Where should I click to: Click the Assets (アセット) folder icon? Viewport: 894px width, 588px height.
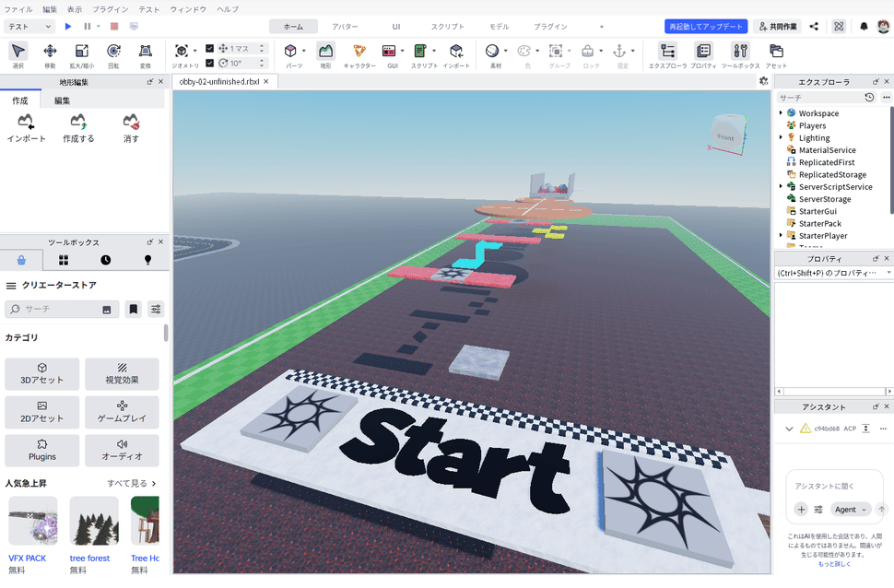click(776, 51)
